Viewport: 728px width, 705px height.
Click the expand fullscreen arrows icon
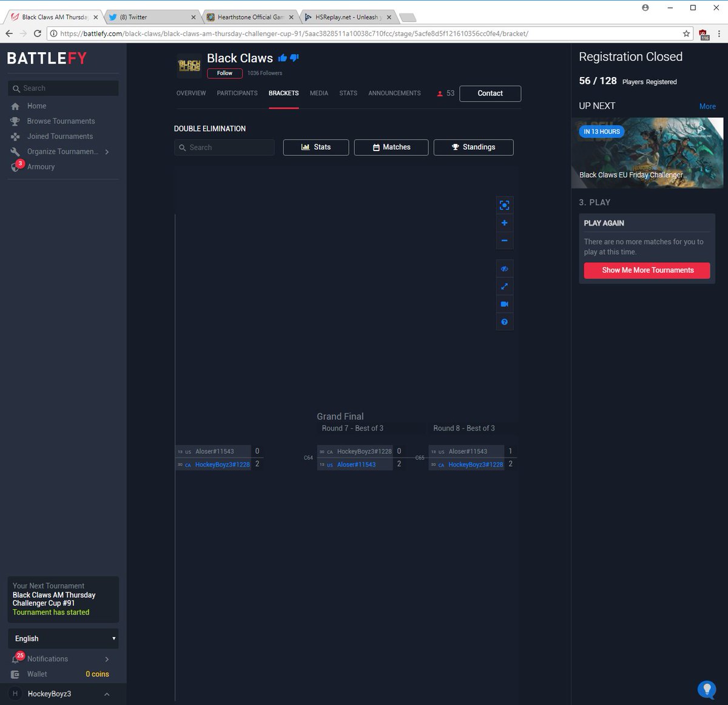click(x=504, y=286)
